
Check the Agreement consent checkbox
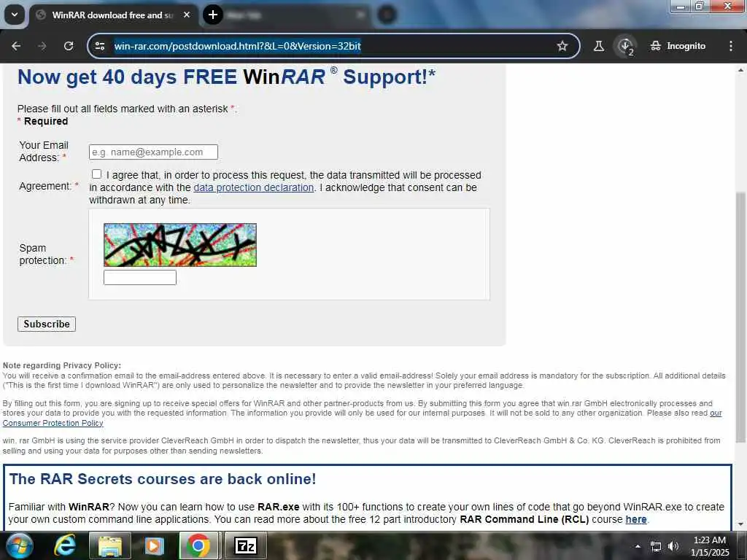(x=97, y=174)
